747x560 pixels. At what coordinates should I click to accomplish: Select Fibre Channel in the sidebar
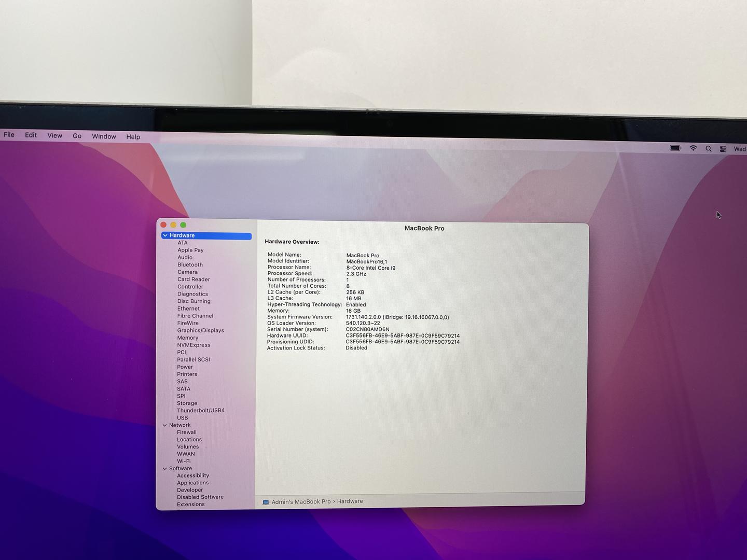pos(195,315)
